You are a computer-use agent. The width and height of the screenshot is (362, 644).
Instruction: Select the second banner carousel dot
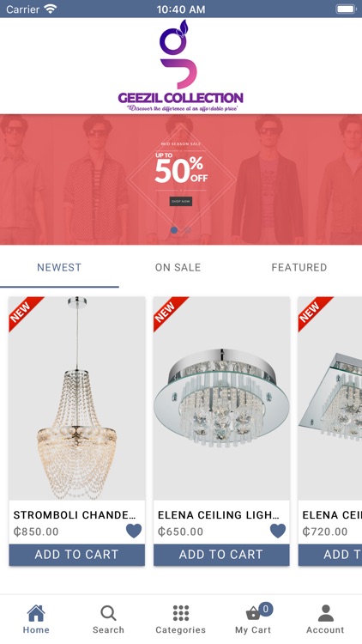(x=188, y=230)
